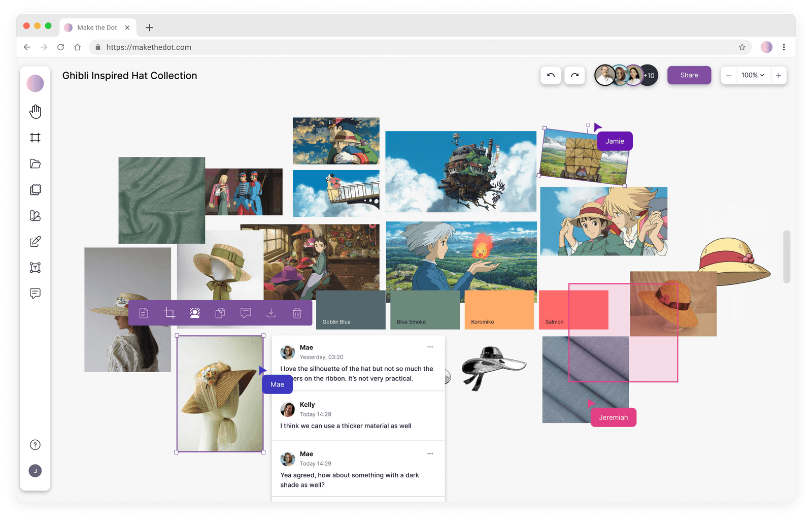This screenshot has width=812, height=520.
Task: Remove background on selected hat image
Action: pos(194,313)
